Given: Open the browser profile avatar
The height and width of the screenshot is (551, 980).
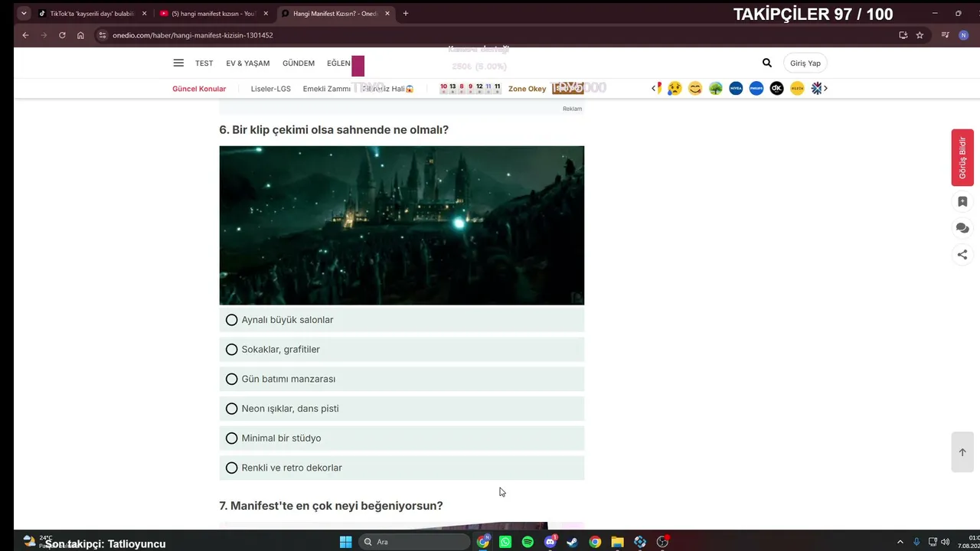Looking at the screenshot, I should tap(964, 35).
